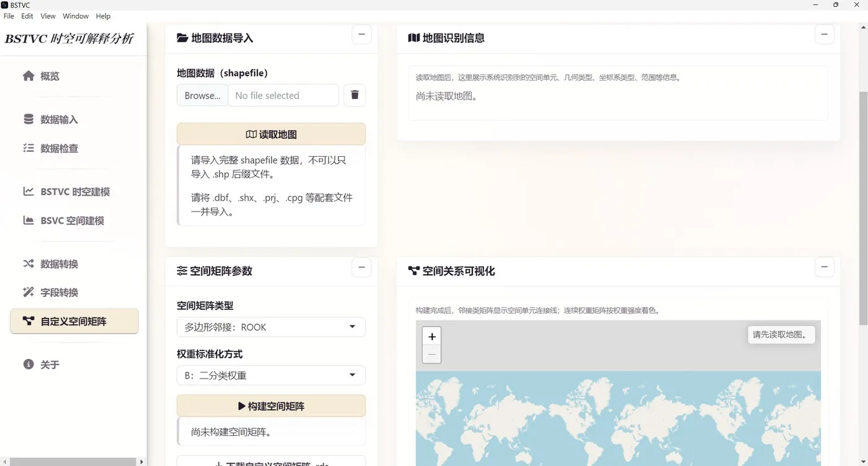Click the map icon in 地图识别信息 header

[x=414, y=38]
